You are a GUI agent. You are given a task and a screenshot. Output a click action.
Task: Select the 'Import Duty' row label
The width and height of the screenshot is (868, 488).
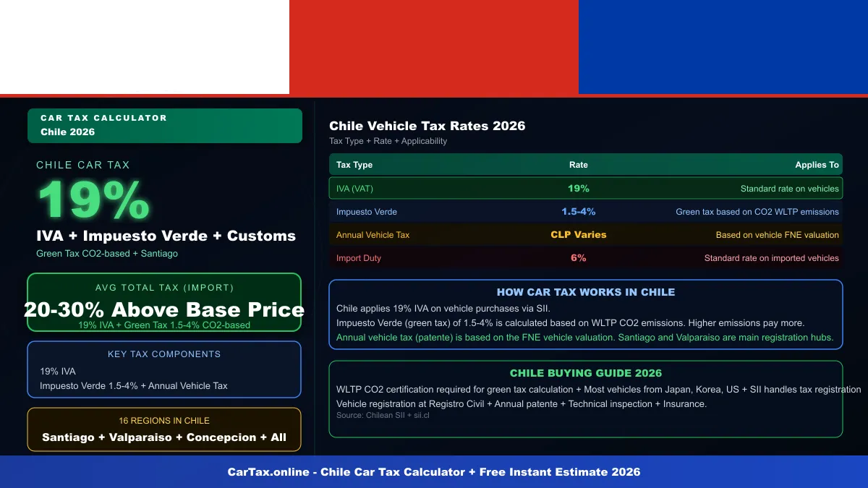click(x=359, y=258)
